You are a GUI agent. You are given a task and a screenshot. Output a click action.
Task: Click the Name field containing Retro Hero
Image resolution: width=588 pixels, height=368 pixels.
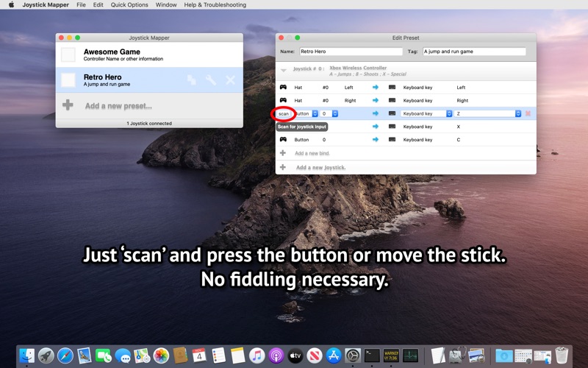[x=351, y=52]
